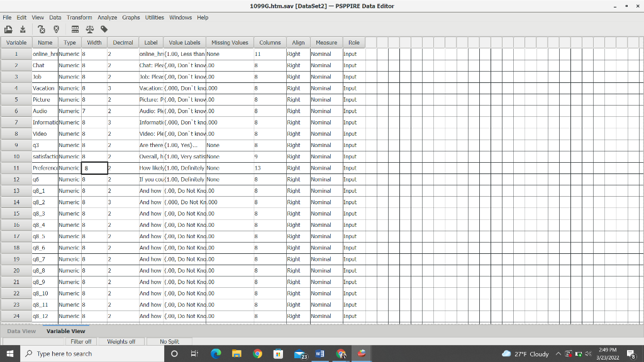Screen dimensions: 644x362
Task: Open a data file from the toolbar
Action: pos(9,28)
